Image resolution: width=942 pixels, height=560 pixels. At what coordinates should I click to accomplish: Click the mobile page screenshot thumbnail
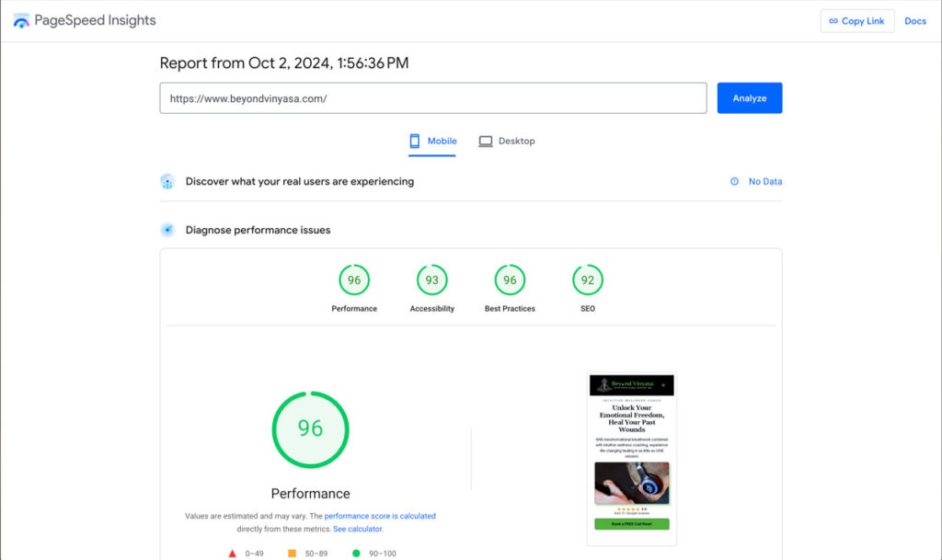tap(631, 459)
